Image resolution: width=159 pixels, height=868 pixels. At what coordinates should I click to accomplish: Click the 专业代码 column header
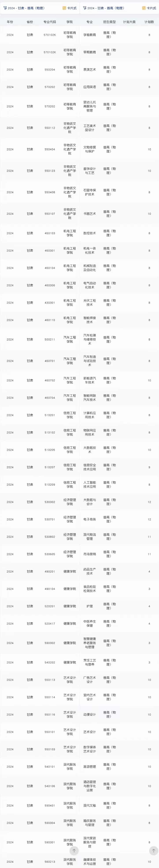point(50,22)
